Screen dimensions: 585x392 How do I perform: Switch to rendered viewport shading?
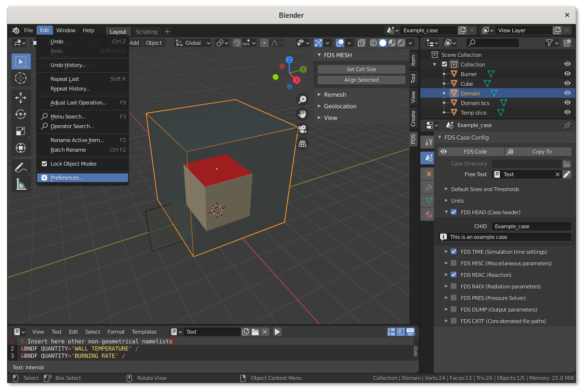[x=401, y=43]
